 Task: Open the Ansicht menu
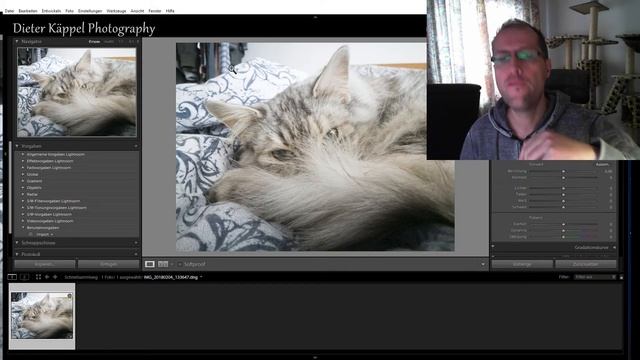tap(137, 11)
